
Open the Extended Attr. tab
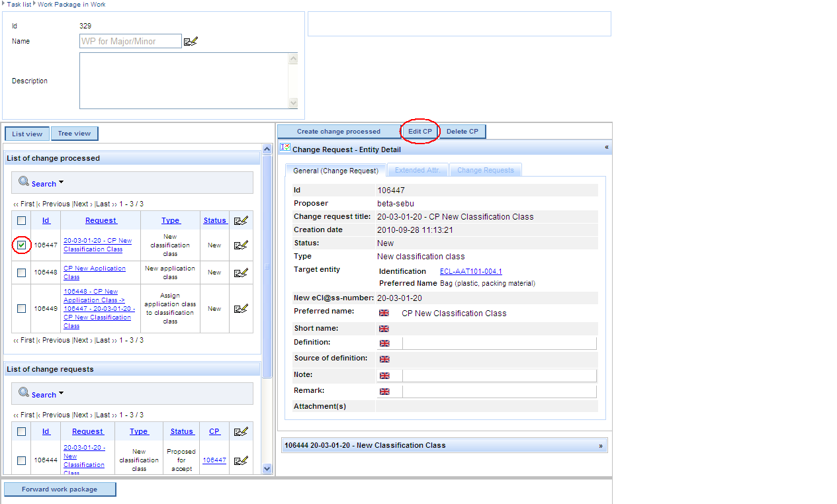(x=418, y=171)
